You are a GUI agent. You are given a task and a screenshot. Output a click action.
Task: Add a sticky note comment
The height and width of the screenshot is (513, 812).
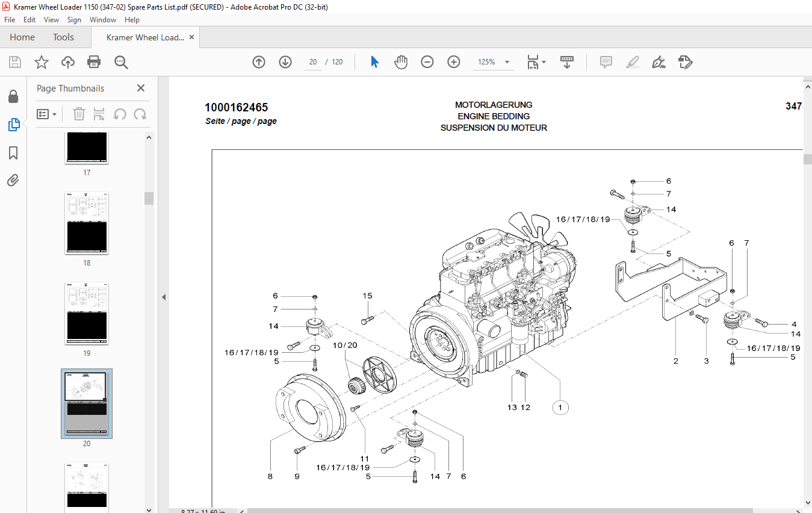click(x=606, y=62)
